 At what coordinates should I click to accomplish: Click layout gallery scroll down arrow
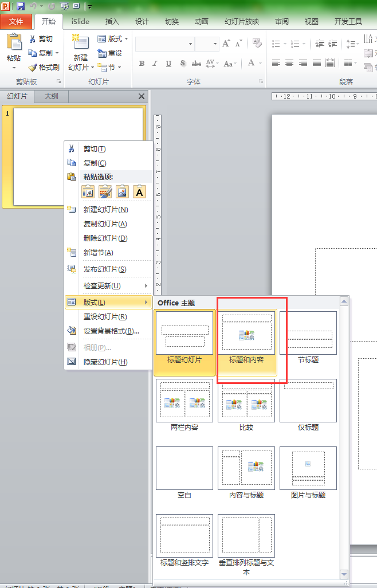point(344,574)
